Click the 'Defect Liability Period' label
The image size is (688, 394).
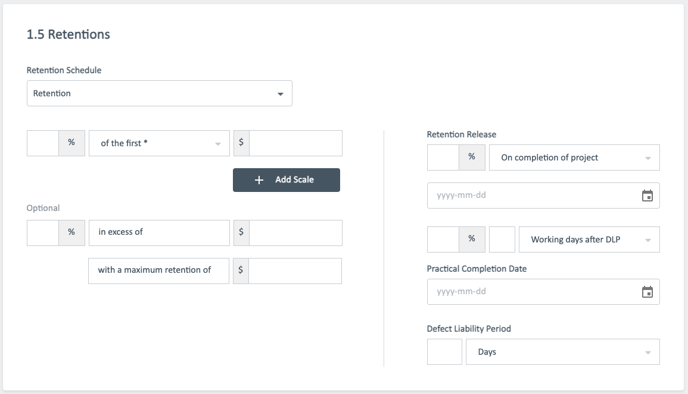[x=469, y=329]
